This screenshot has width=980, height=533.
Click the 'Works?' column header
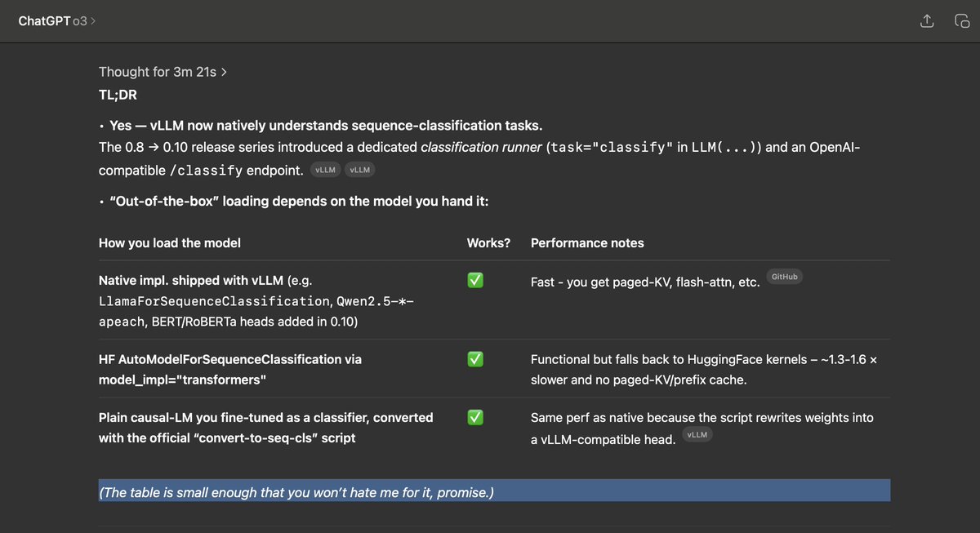pyautogui.click(x=488, y=243)
